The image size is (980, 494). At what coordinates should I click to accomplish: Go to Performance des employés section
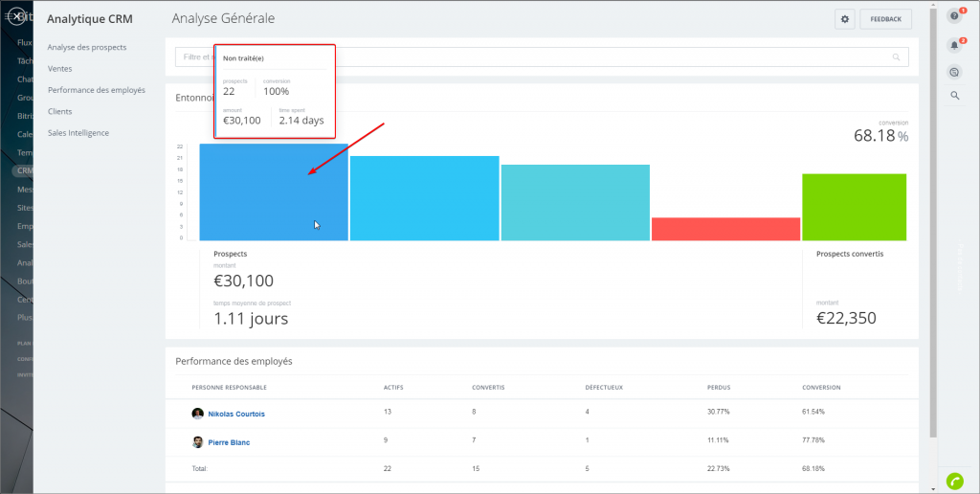click(x=97, y=90)
